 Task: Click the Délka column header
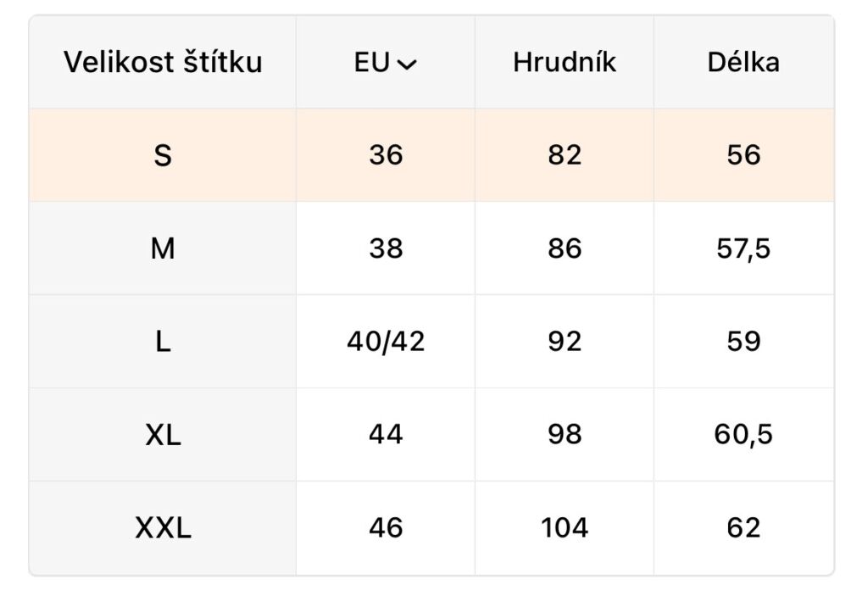click(743, 63)
